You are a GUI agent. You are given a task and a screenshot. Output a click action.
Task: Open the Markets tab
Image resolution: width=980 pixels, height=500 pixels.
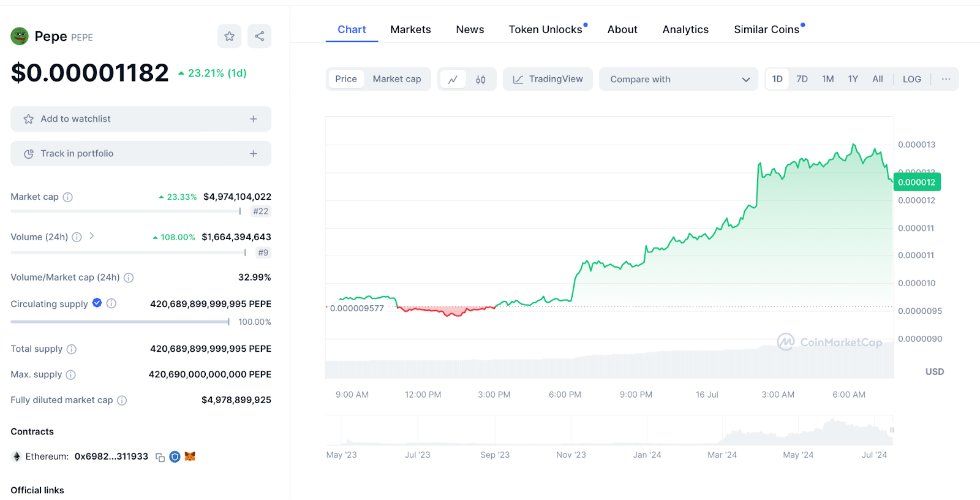pyautogui.click(x=410, y=29)
